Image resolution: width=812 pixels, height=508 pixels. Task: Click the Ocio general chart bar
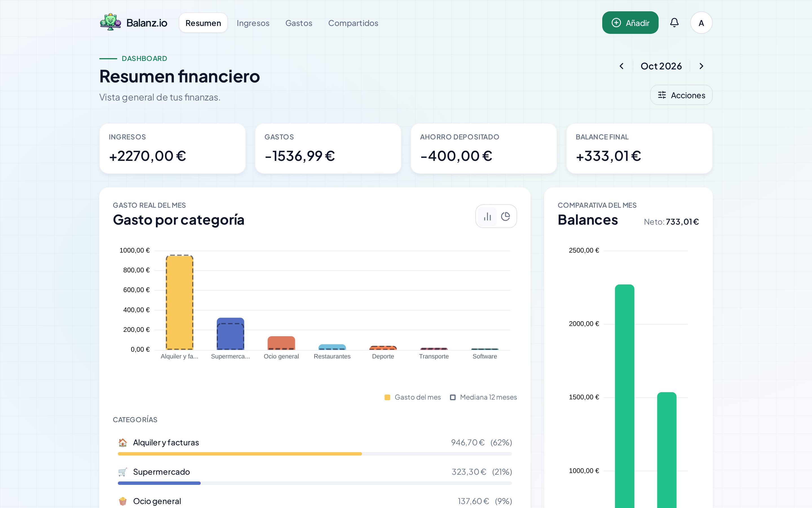(x=281, y=343)
